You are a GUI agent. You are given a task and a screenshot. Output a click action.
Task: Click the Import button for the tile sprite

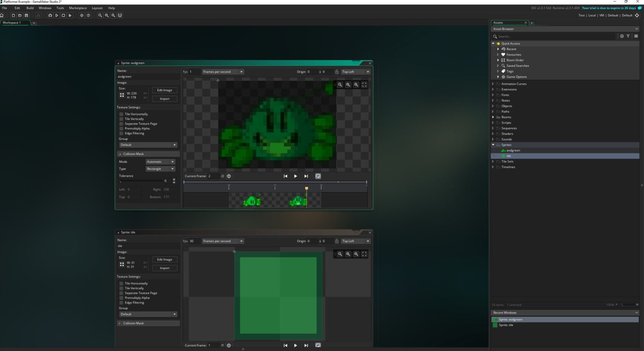click(x=164, y=268)
